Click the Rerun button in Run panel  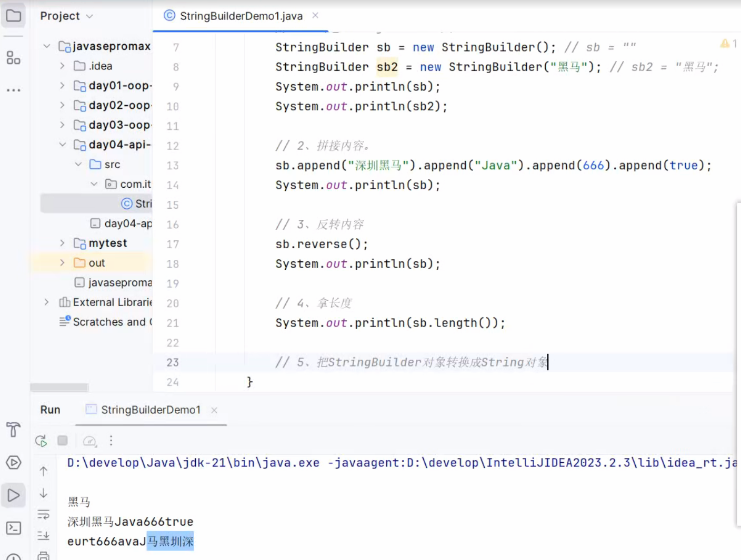[41, 441]
